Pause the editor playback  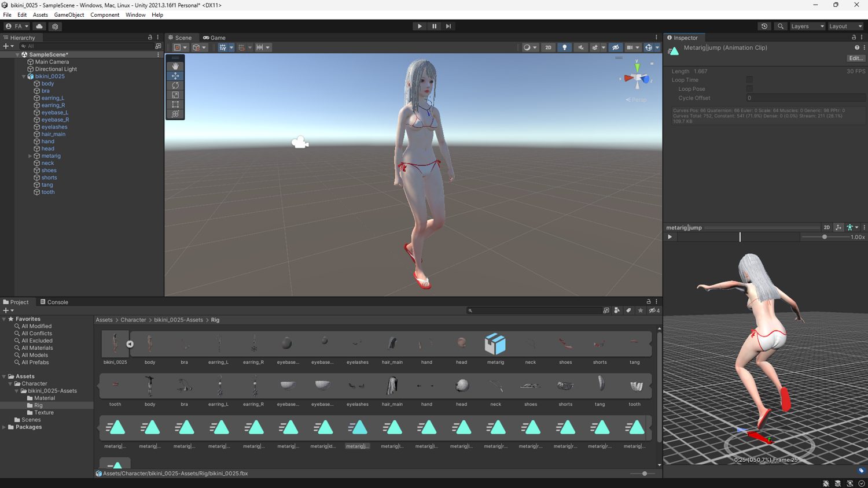coord(434,26)
